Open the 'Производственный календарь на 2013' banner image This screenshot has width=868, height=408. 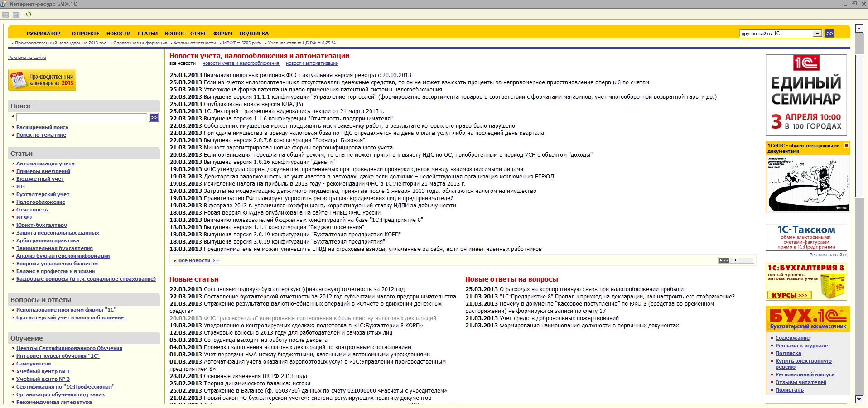42,80
